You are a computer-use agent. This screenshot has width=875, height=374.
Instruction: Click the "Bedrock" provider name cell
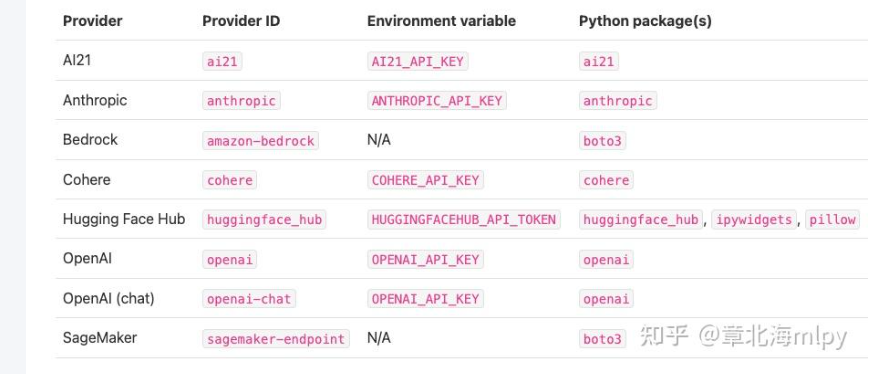(90, 140)
